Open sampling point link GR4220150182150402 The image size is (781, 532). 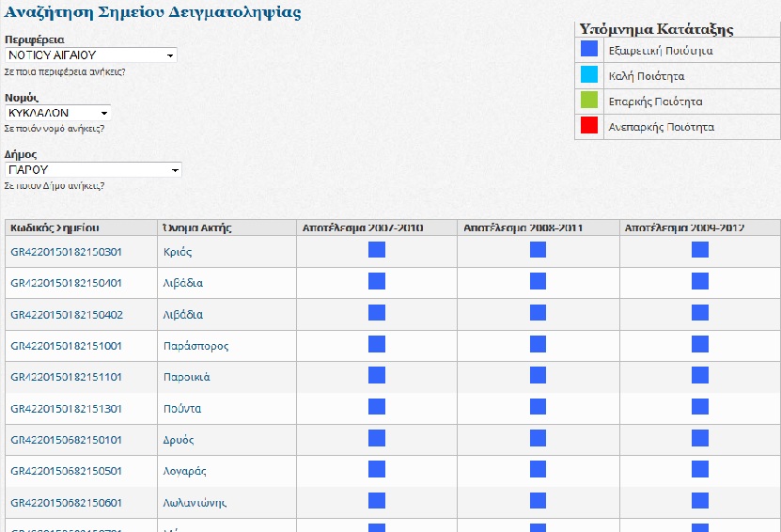66,315
